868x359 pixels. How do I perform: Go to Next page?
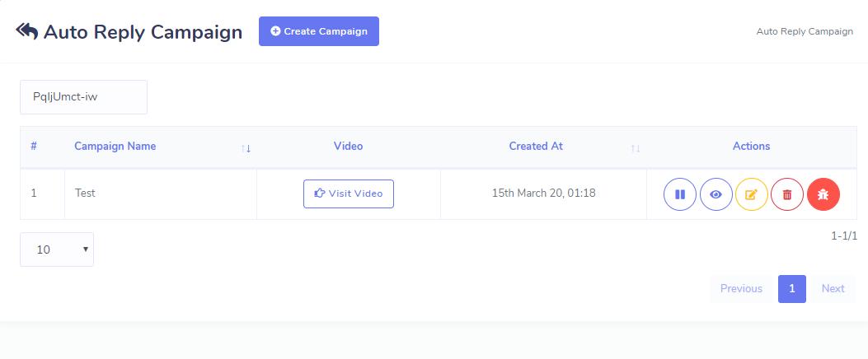coord(833,289)
